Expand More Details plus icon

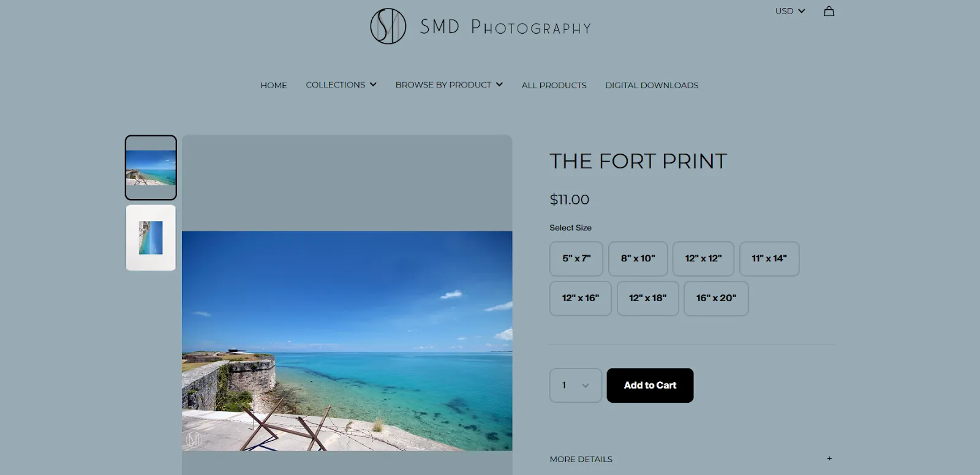point(829,458)
